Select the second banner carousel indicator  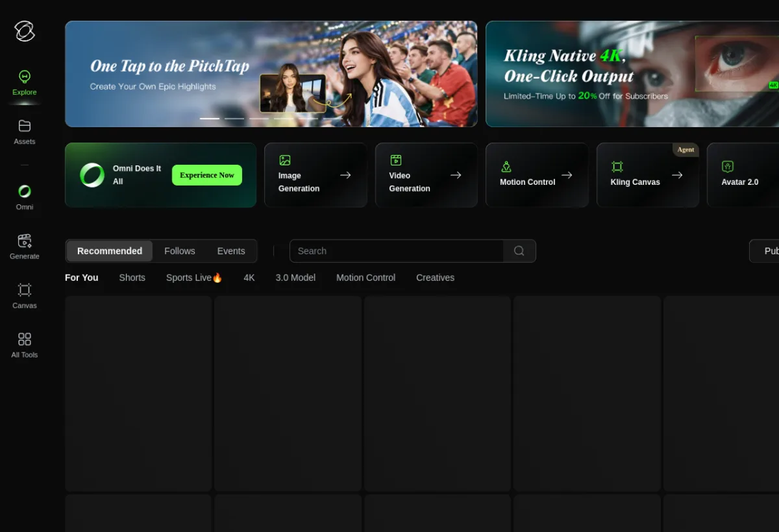click(234, 119)
